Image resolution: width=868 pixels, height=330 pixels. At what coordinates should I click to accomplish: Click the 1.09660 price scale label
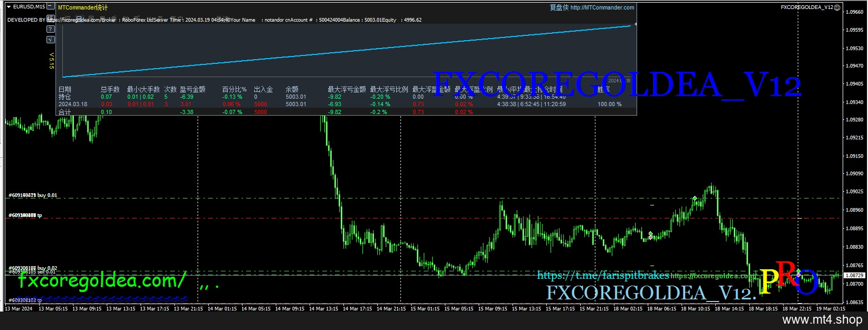coord(854,11)
